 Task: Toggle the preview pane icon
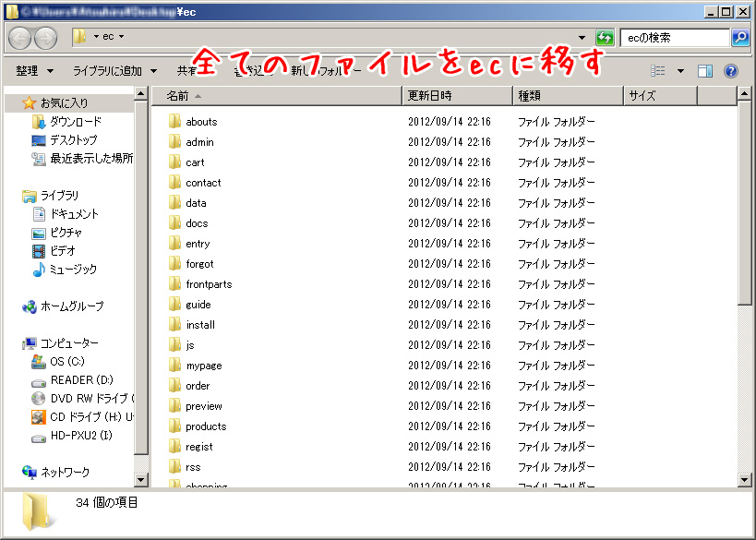tap(705, 71)
